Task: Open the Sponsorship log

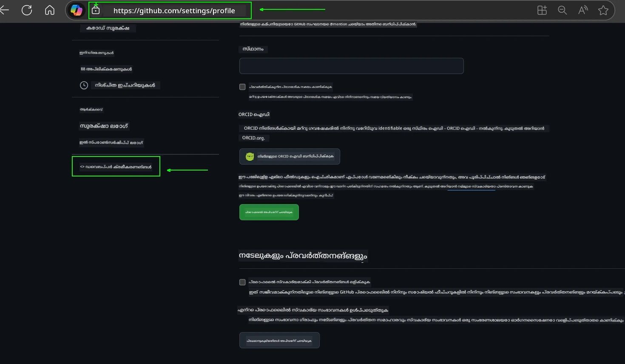Action: (x=111, y=142)
